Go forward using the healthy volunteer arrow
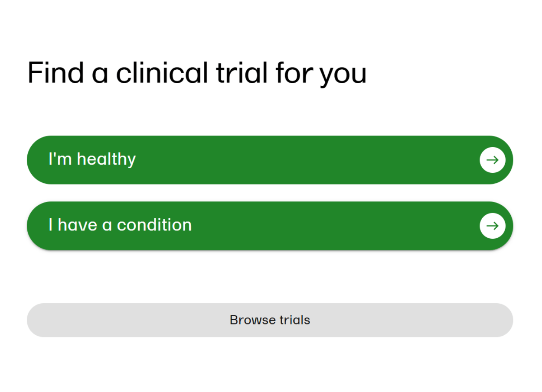542x392 pixels. (492, 160)
